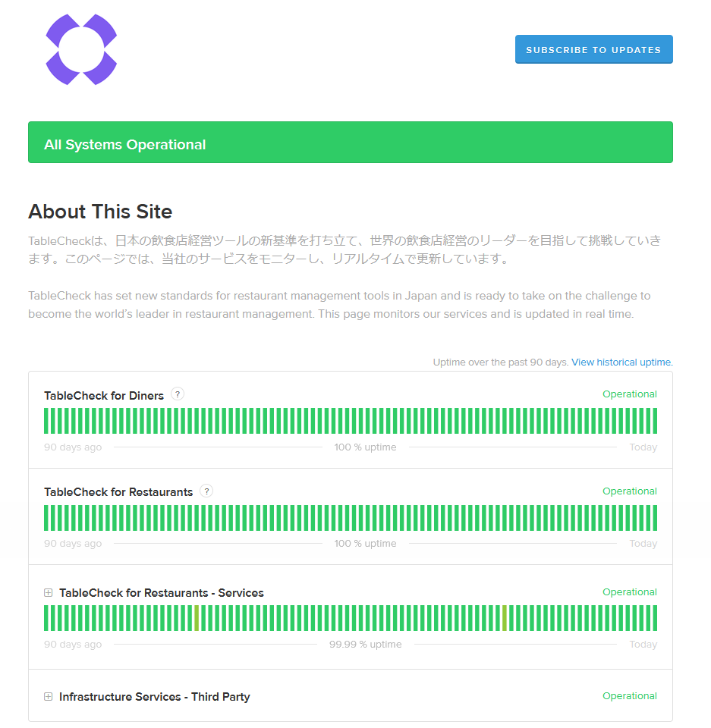This screenshot has width=711, height=728.
Task: Click TableCheck for Restaurants title
Action: pyautogui.click(x=118, y=492)
